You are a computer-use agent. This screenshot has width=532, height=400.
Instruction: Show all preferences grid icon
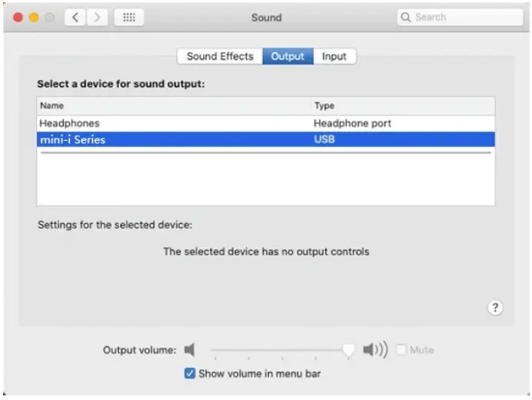click(129, 18)
